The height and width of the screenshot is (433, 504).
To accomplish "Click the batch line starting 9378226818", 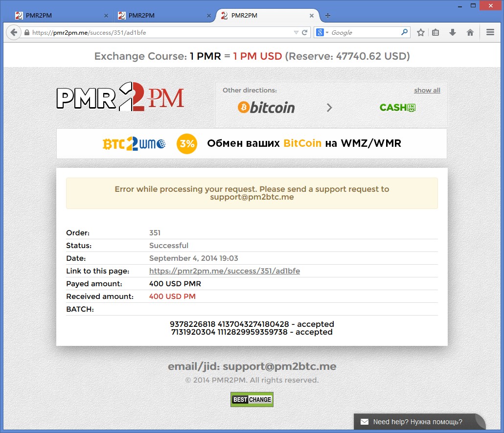I will (x=252, y=324).
